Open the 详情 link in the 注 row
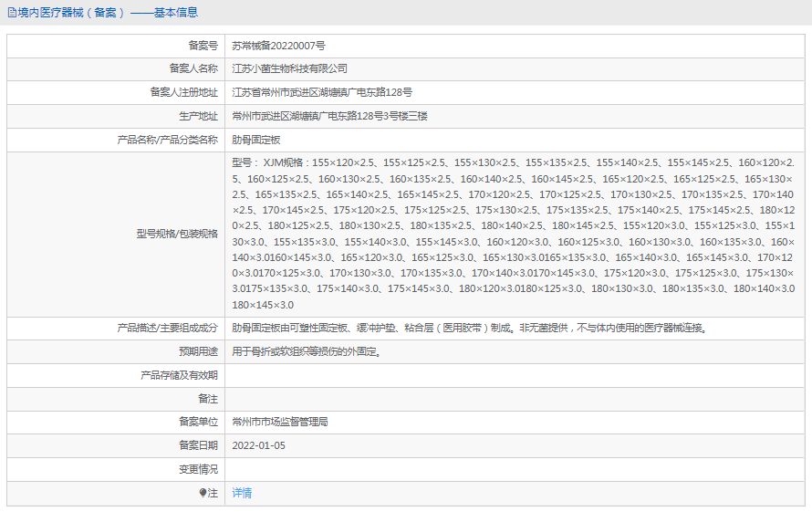Viewport: 812px width, 512px height. coord(242,493)
